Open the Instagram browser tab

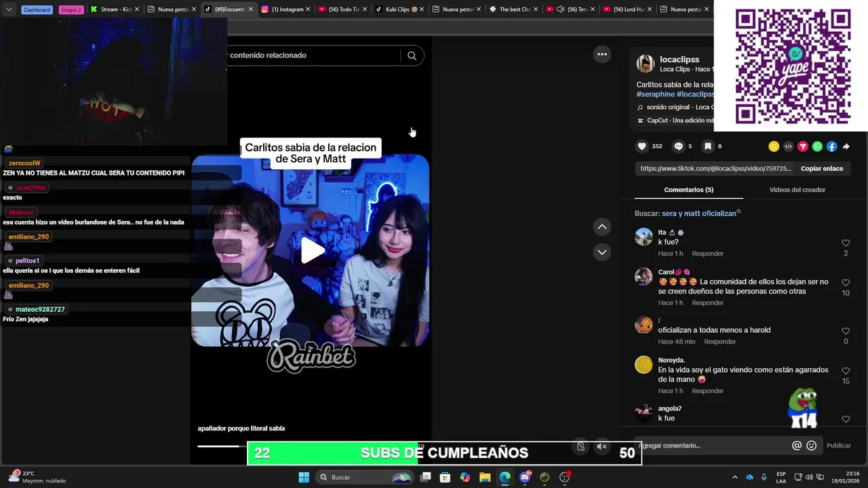tap(285, 9)
